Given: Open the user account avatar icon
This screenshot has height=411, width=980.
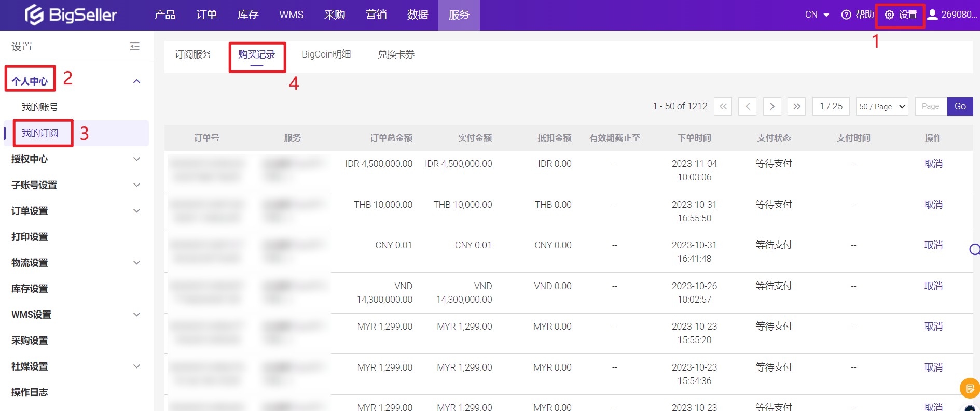Looking at the screenshot, I should [932, 15].
